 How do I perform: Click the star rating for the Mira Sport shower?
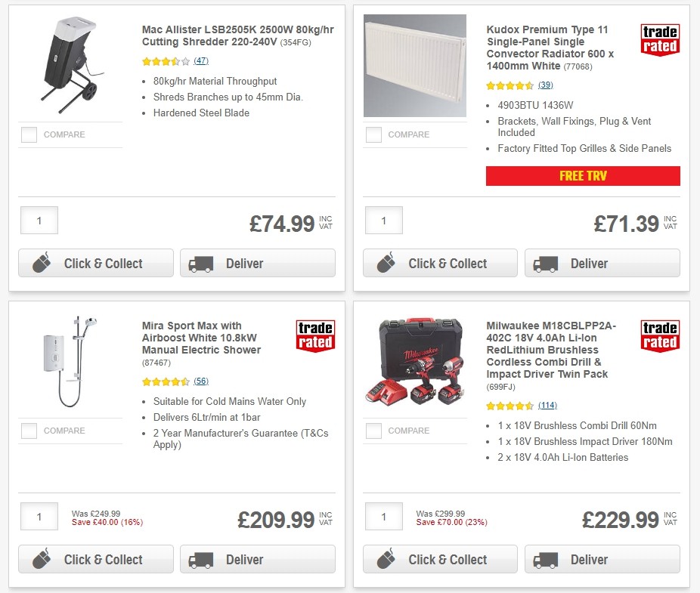(x=163, y=381)
